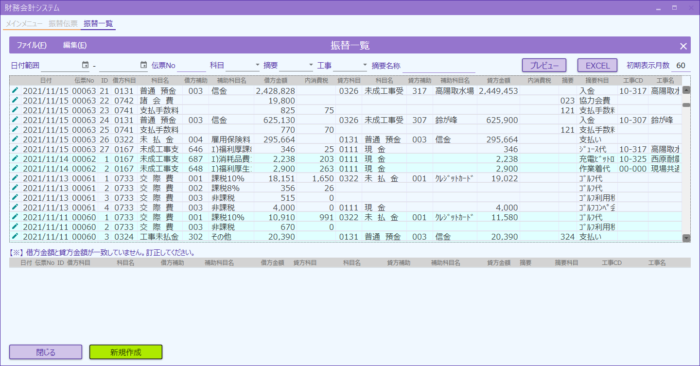700x366 pixels.
Task: Select amount 295,664 in 貸方金額 column
Action: [499, 139]
